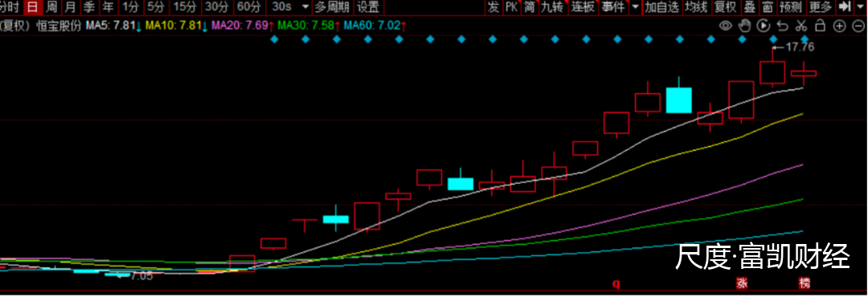Select the scissors cut tool
The height and width of the screenshot is (297, 868).
pyautogui.click(x=801, y=26)
